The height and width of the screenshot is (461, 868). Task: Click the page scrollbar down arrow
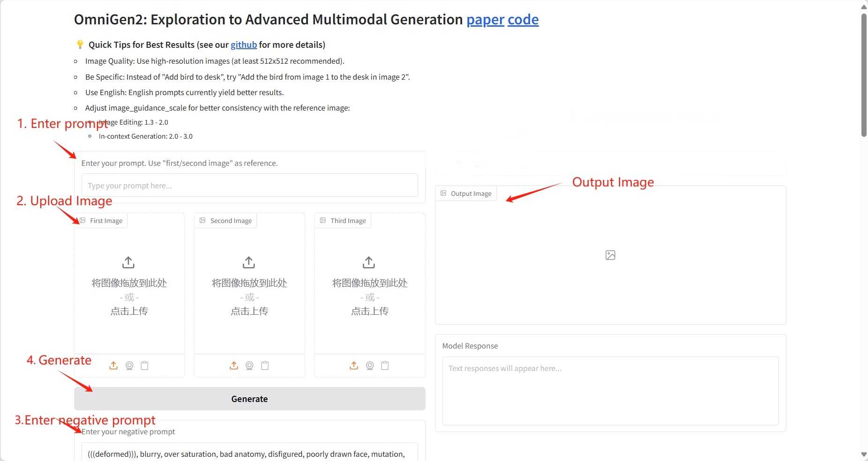[864, 454]
